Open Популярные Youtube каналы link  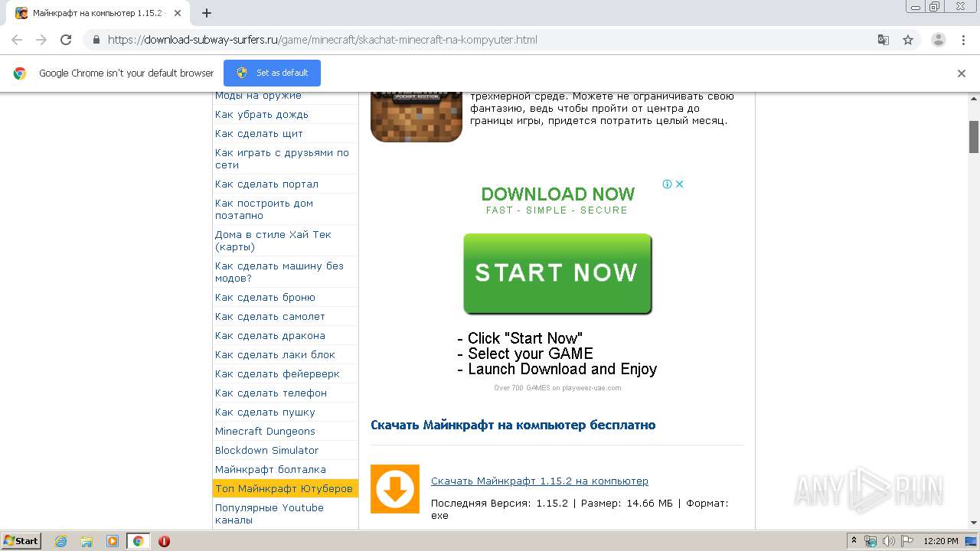click(269, 514)
